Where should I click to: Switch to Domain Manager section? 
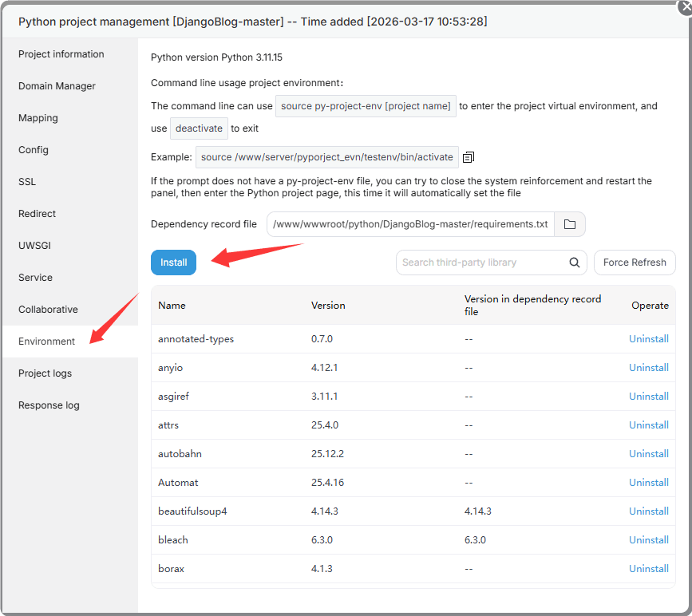[57, 86]
